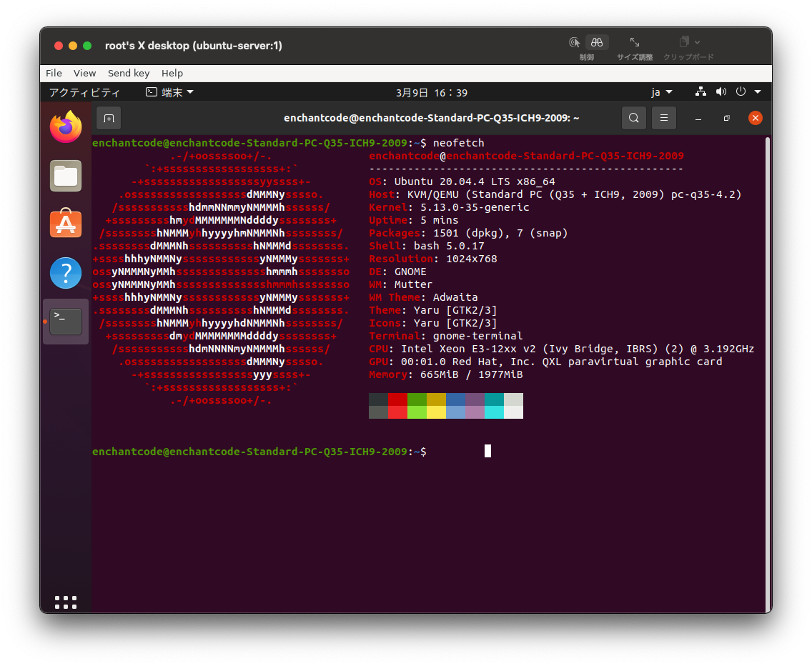Restore the gnome-terminal window size

[x=726, y=119]
